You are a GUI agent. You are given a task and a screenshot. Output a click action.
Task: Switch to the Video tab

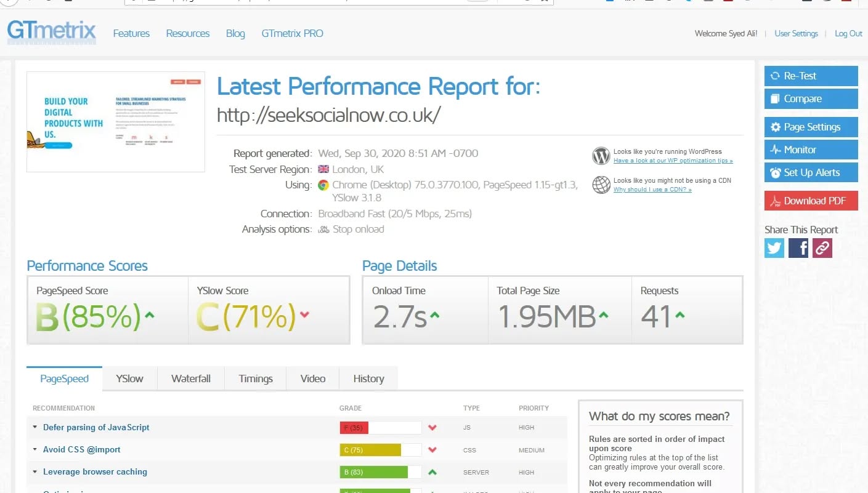click(x=313, y=379)
